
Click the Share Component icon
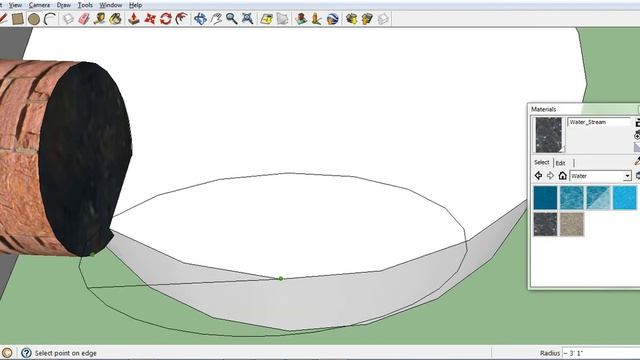pyautogui.click(x=383, y=19)
